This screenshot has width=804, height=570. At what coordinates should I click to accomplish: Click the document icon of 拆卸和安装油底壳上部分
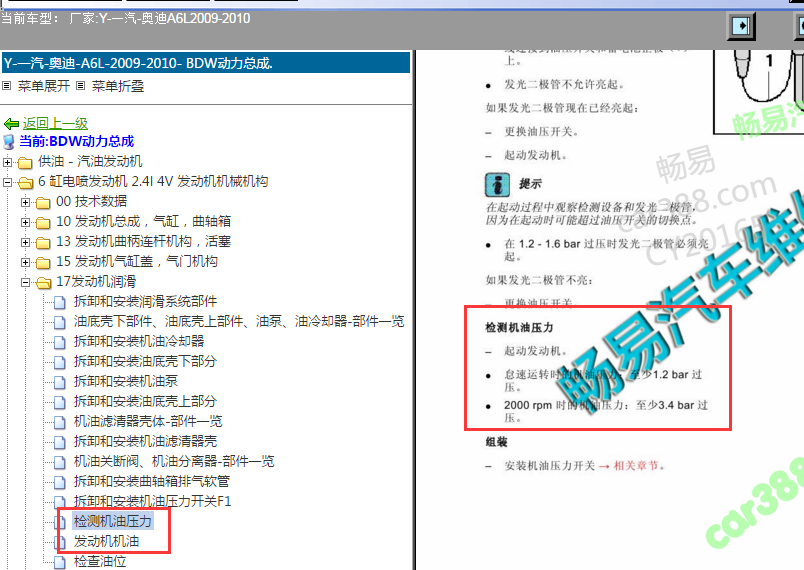[60, 402]
